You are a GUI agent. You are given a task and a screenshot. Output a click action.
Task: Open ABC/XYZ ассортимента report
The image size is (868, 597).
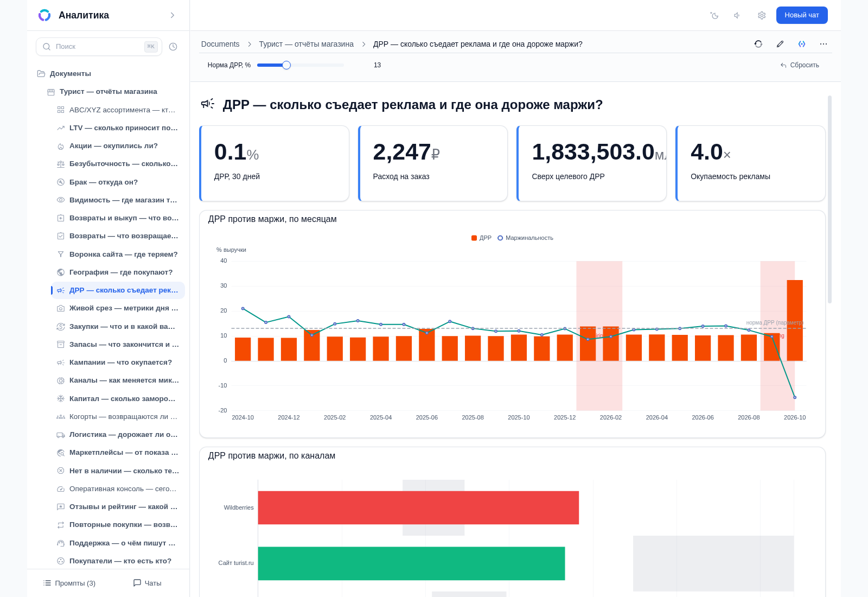118,110
